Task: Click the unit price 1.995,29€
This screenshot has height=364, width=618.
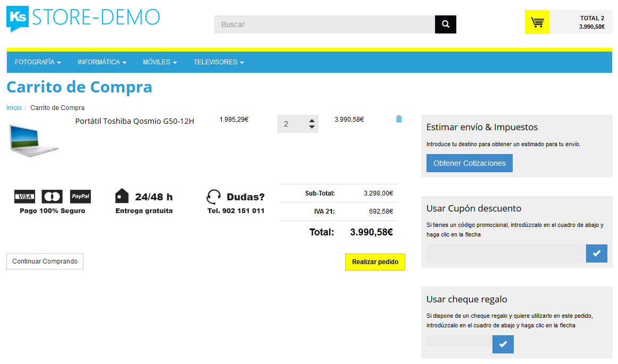Action: 233,120
